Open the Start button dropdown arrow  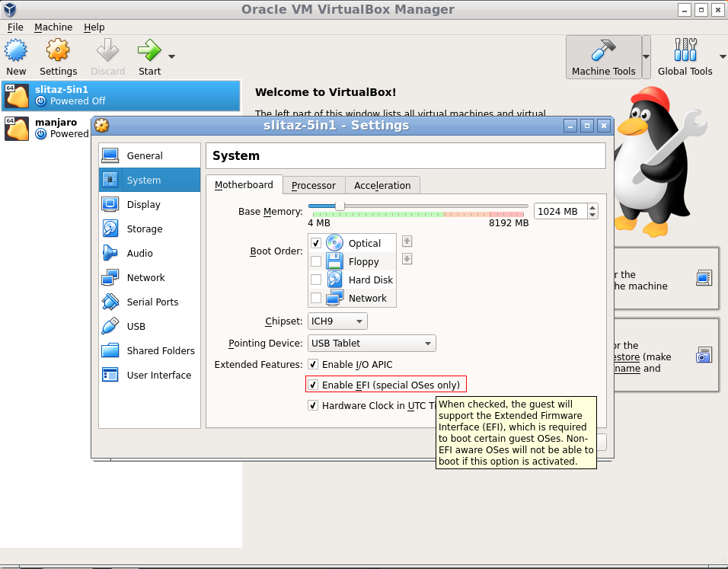(x=171, y=56)
